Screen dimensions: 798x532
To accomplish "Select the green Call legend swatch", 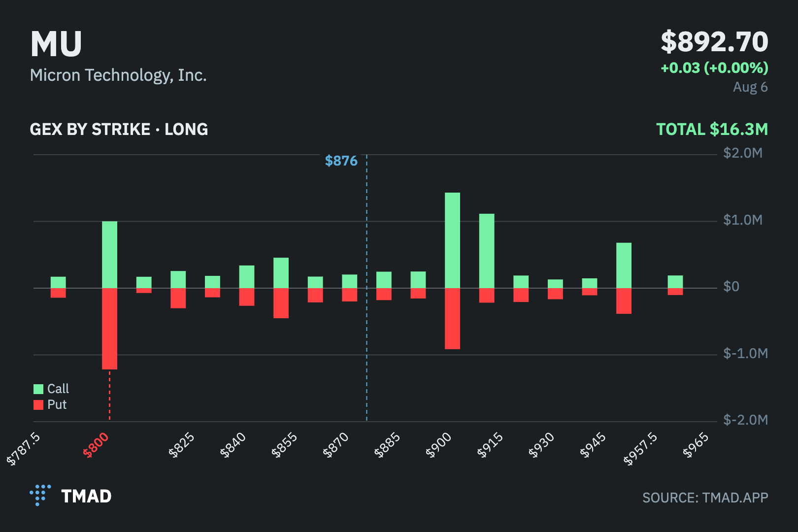I will pos(38,389).
